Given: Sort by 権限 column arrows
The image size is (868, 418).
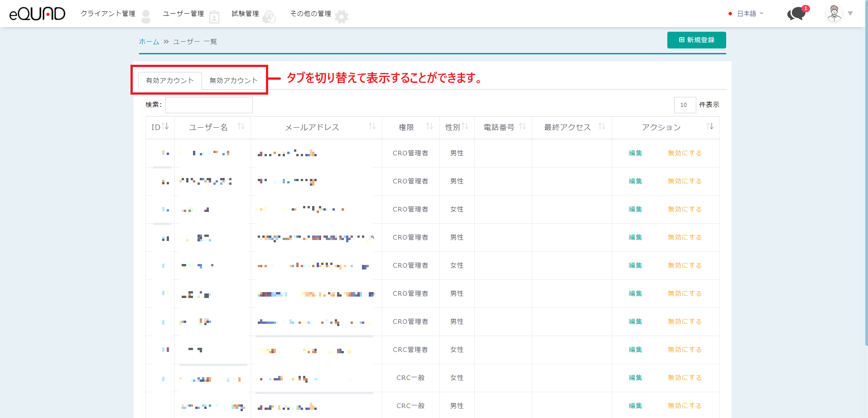Looking at the screenshot, I should (x=429, y=126).
